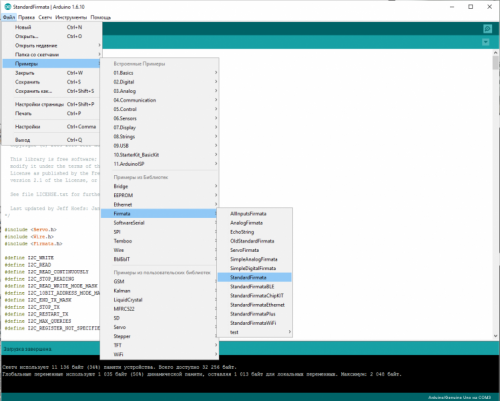Expand the 01.Basics examples
Image resolution: width=500 pixels, height=401 pixels.
[x=160, y=73]
